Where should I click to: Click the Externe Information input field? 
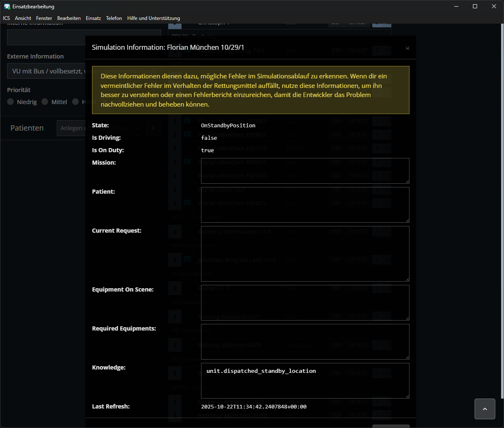(x=46, y=71)
